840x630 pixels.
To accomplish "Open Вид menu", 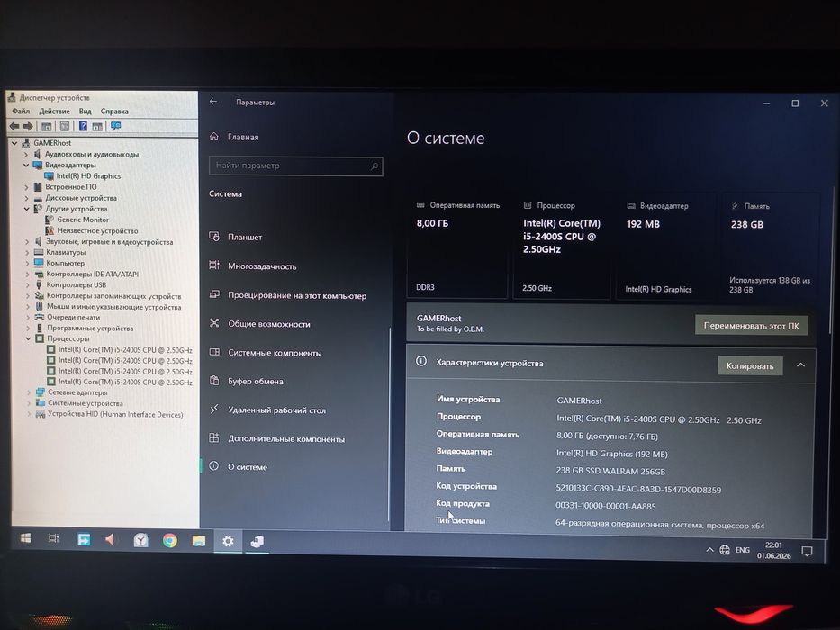I will coord(85,111).
